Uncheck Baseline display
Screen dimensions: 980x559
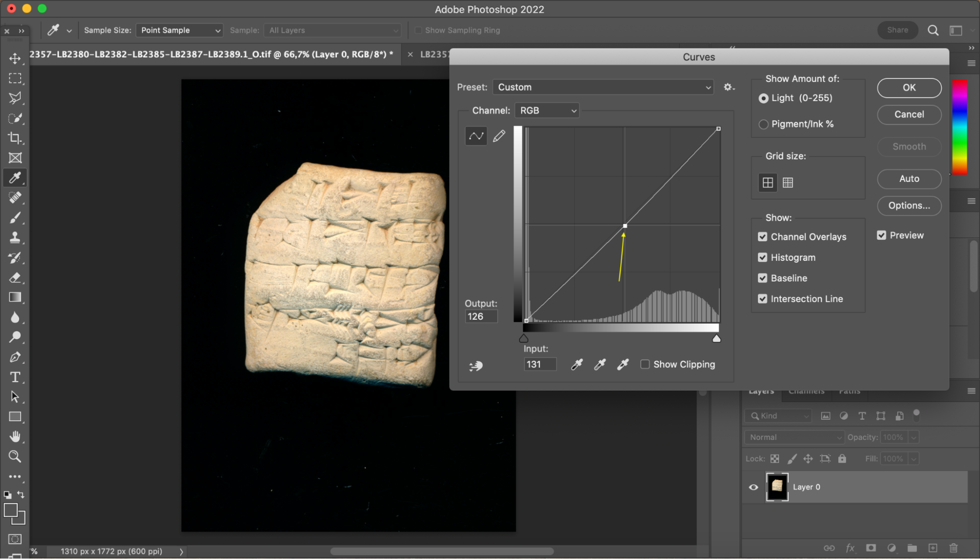762,278
